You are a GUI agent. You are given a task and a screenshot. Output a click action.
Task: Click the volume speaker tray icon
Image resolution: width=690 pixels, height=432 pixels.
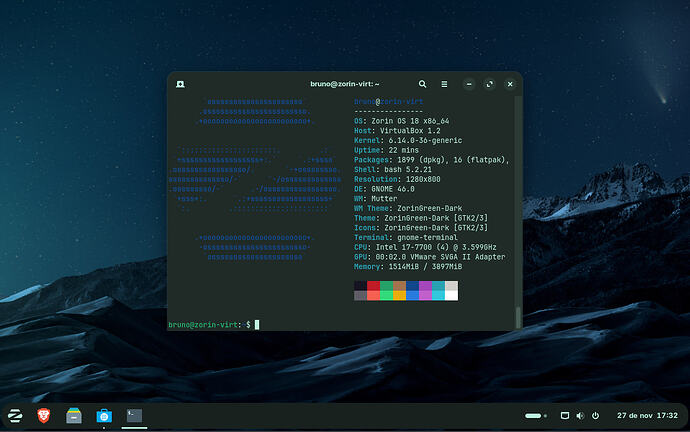pos(580,415)
